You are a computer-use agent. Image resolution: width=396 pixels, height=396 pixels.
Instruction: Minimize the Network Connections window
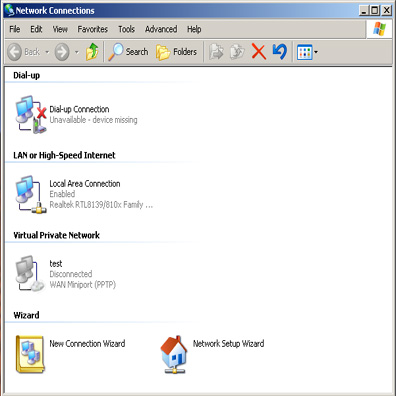point(364,10)
